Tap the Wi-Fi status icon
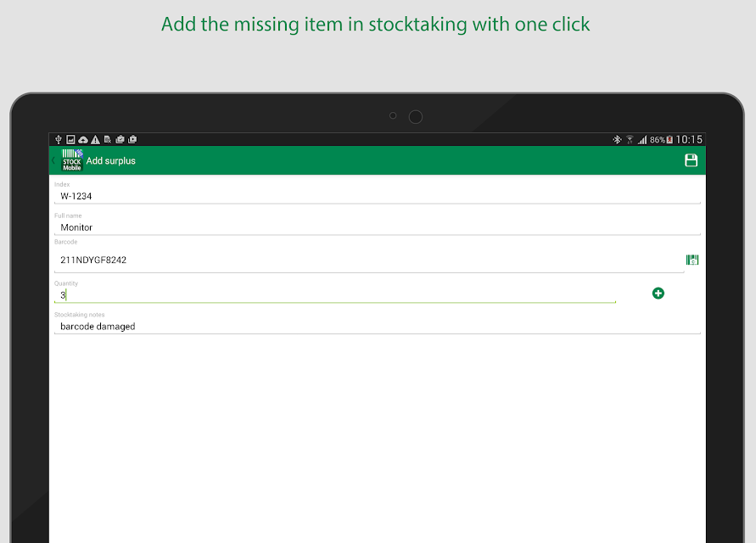 click(630, 140)
